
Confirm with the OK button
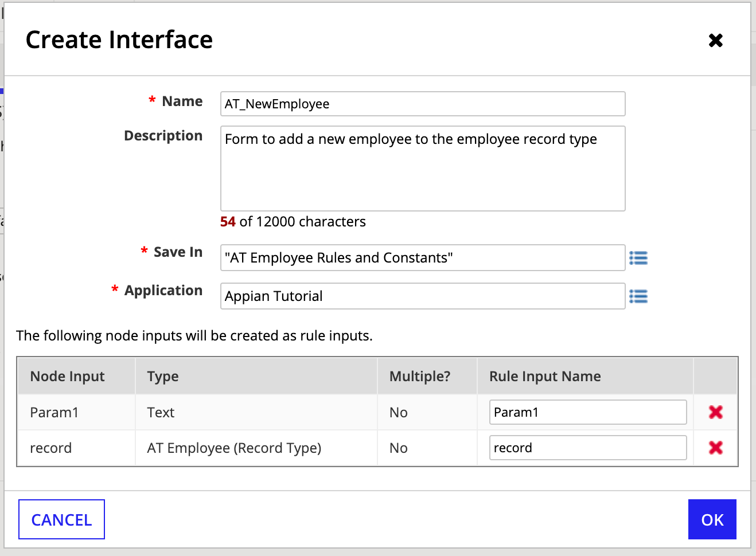coord(712,519)
